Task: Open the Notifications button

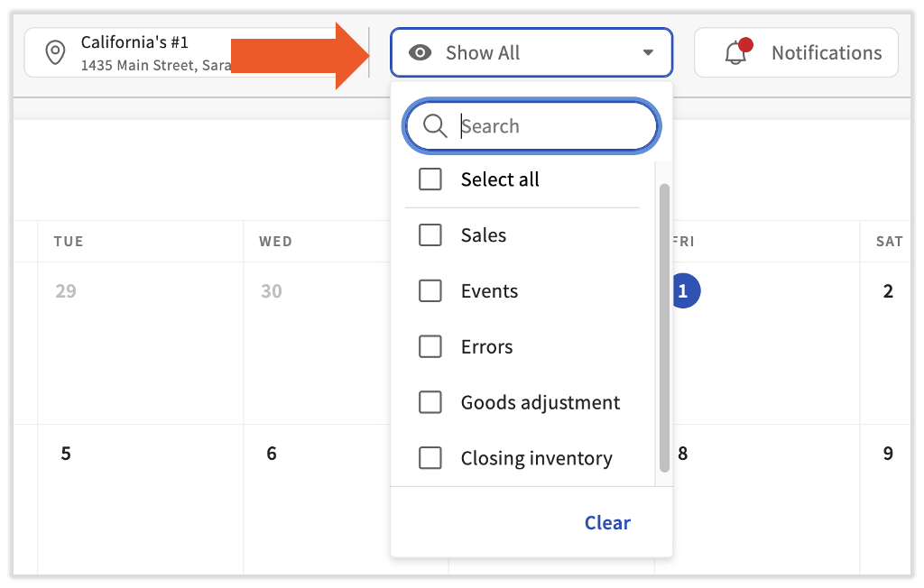Action: pos(796,53)
